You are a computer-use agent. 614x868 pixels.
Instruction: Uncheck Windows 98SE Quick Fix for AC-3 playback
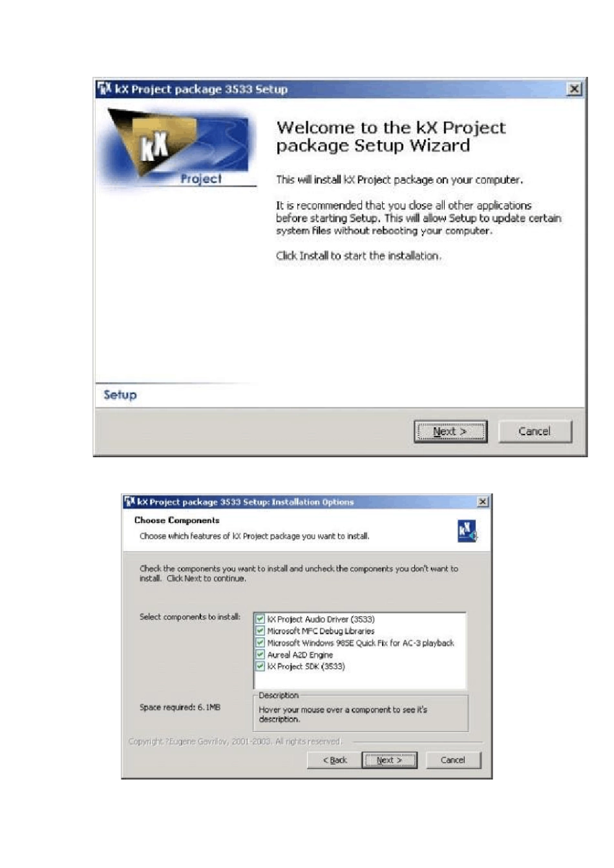[x=260, y=643]
